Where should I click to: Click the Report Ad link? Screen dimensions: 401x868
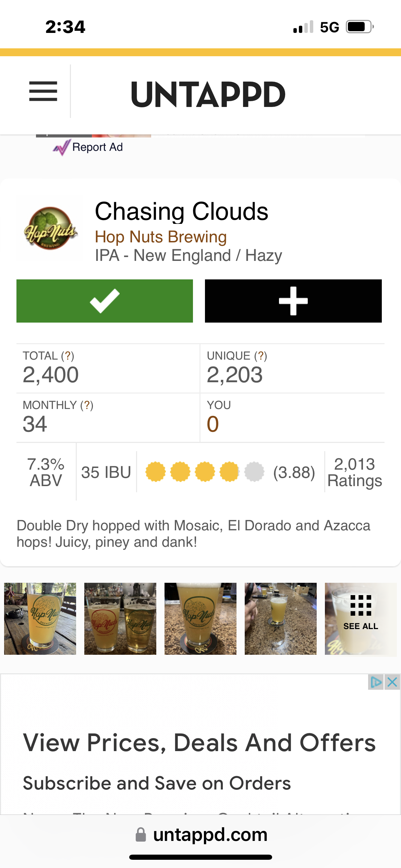[97, 147]
